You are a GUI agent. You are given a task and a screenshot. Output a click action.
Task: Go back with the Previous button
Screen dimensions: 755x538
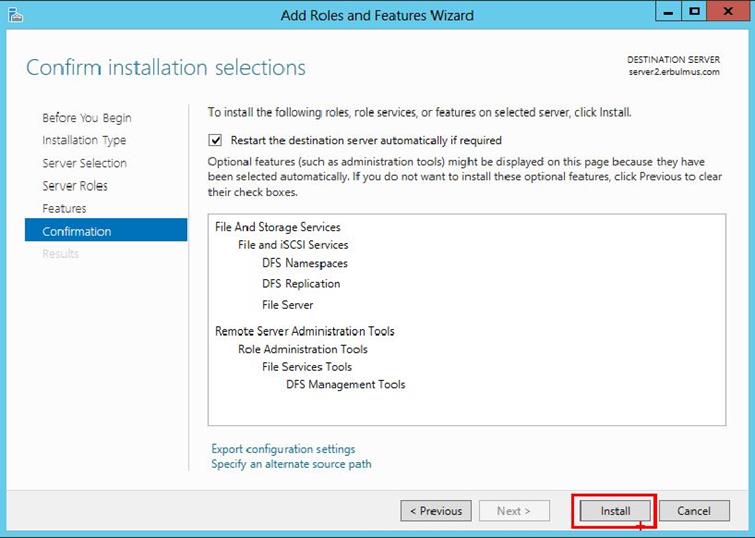point(435,511)
